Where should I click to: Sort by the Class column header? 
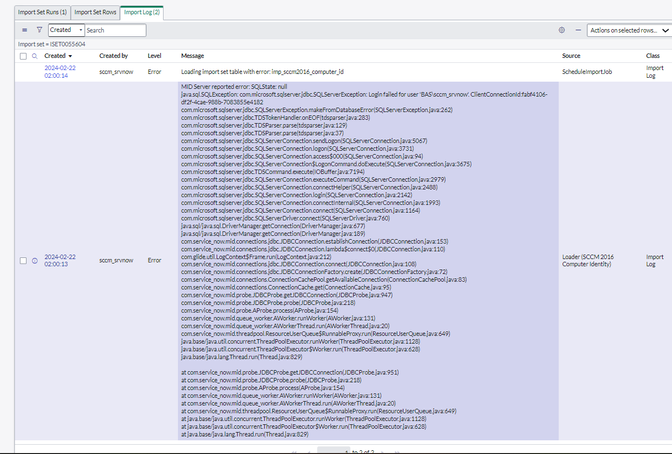[x=652, y=56]
